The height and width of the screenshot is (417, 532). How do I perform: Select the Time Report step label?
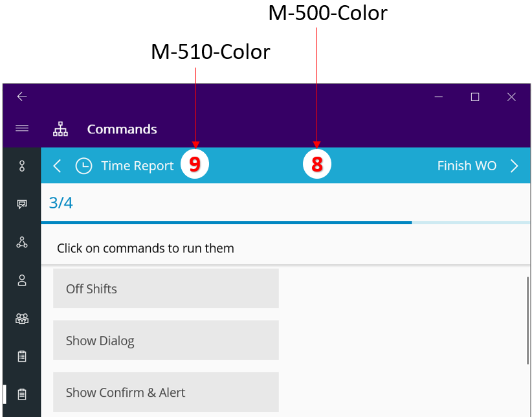tap(137, 166)
